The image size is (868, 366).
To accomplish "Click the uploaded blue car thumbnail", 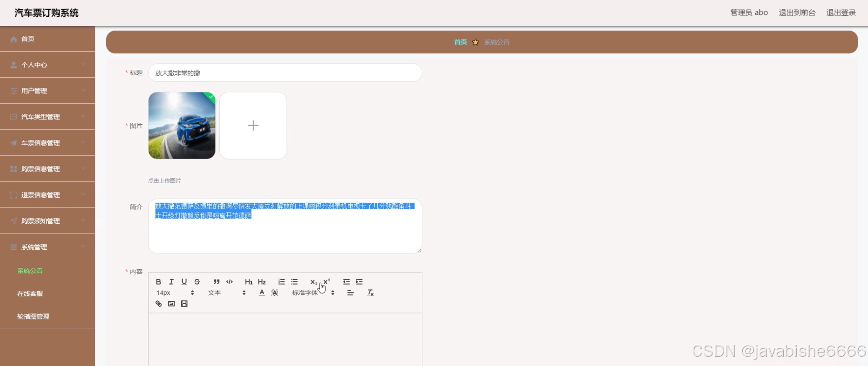I will pyautogui.click(x=182, y=126).
